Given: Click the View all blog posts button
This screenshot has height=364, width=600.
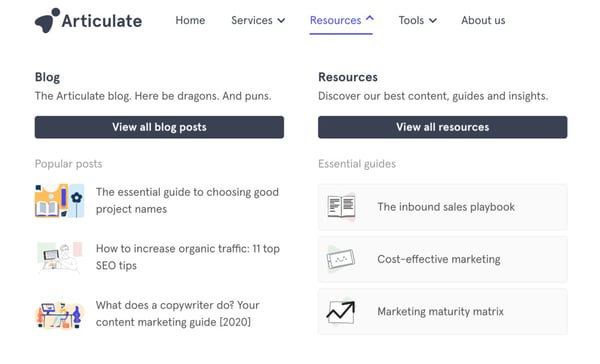Looking at the screenshot, I should click(159, 127).
